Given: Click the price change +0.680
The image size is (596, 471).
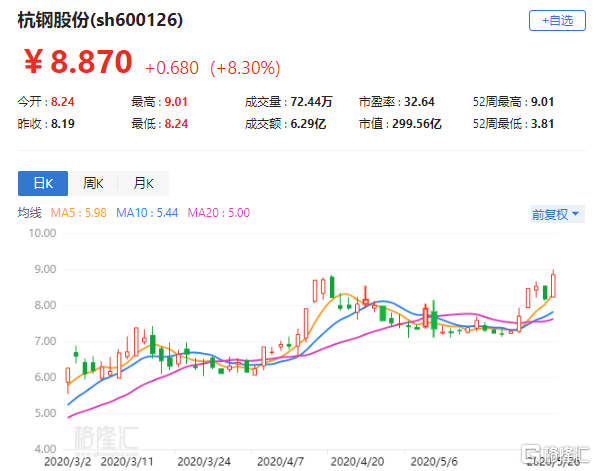Looking at the screenshot, I should [x=172, y=68].
